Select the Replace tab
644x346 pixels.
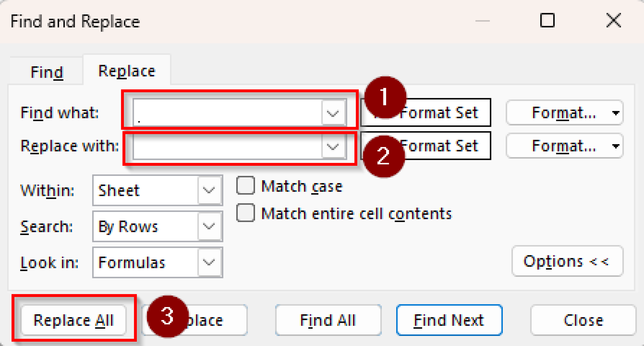click(x=127, y=71)
